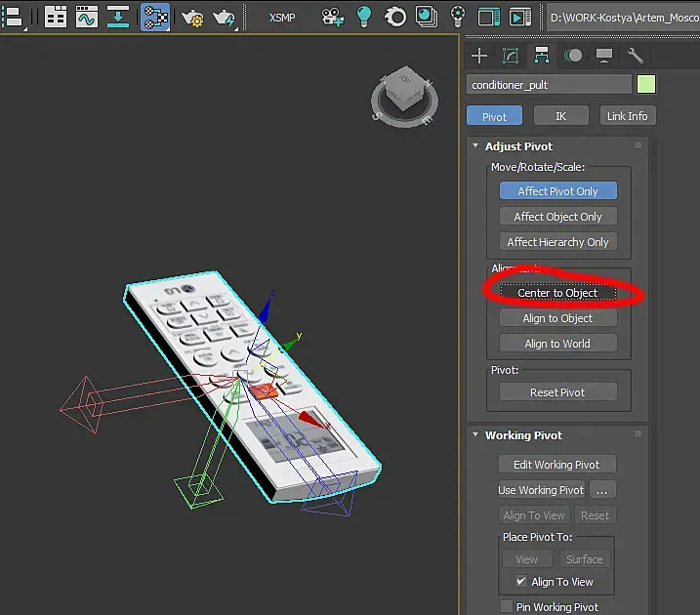700x615 pixels.
Task: Switch to the Display panel tab
Action: point(604,56)
